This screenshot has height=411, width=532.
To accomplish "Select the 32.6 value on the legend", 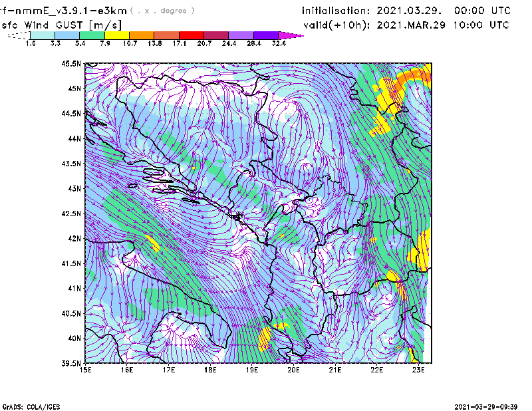I will [x=279, y=43].
